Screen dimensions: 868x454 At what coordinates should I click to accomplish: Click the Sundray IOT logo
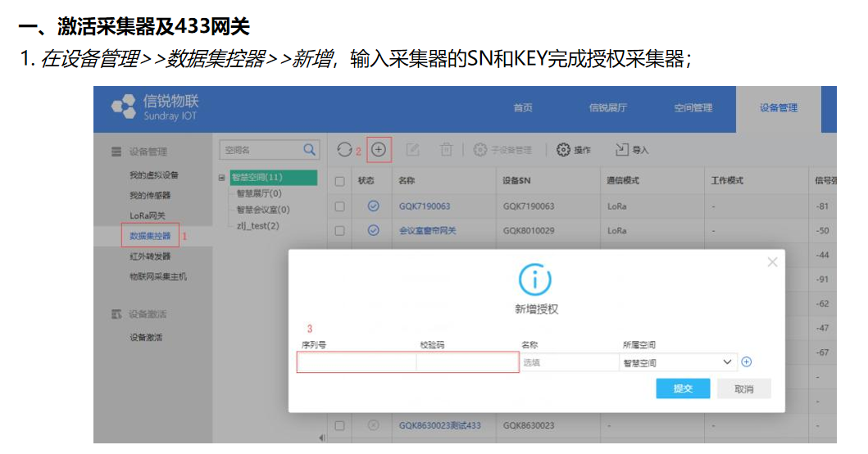coord(155,107)
